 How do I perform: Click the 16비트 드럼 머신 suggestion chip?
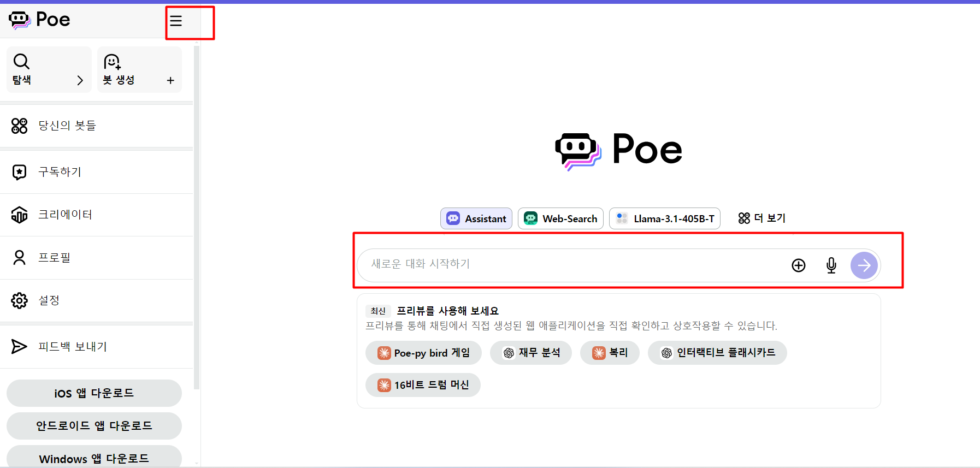pos(423,385)
